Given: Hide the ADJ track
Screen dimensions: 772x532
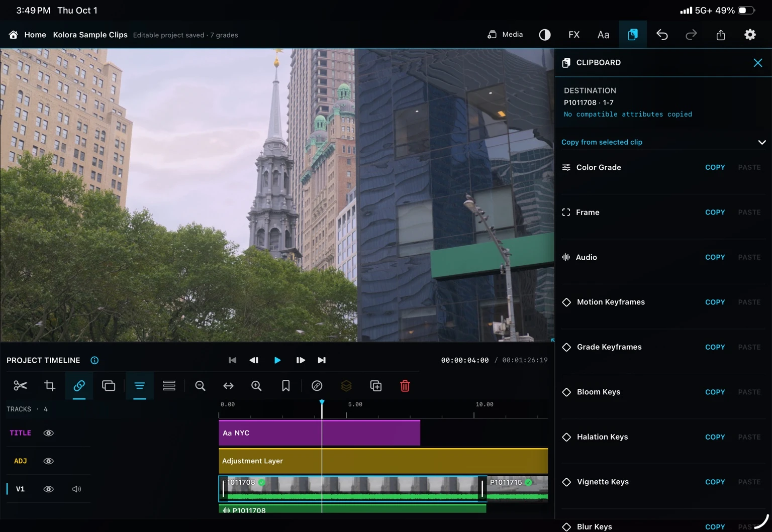Looking at the screenshot, I should click(x=49, y=461).
